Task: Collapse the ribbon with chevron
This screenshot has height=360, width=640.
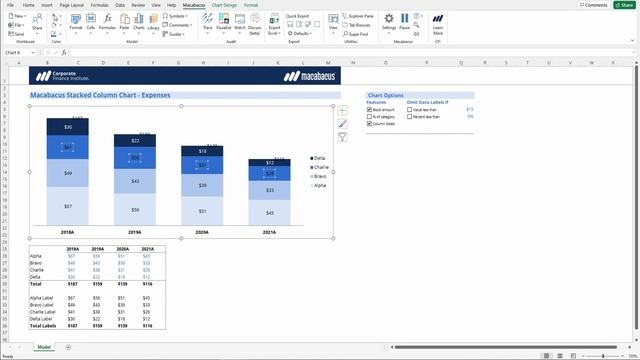Action: 632,40
